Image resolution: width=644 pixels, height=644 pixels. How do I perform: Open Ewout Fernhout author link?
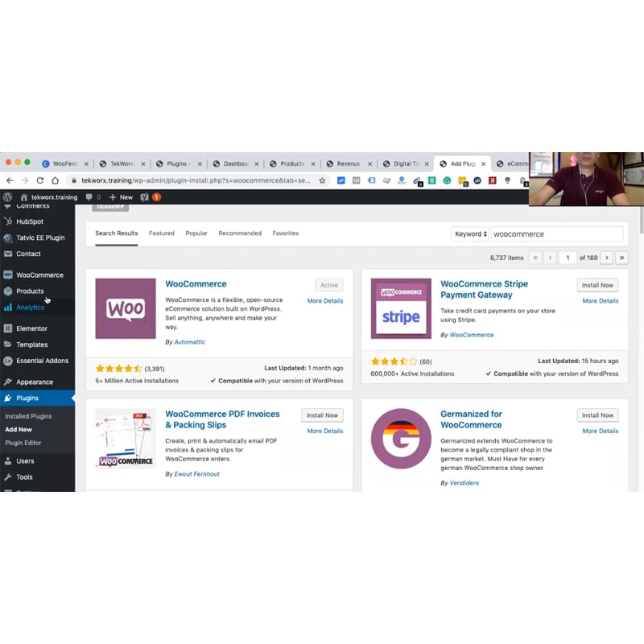[196, 474]
